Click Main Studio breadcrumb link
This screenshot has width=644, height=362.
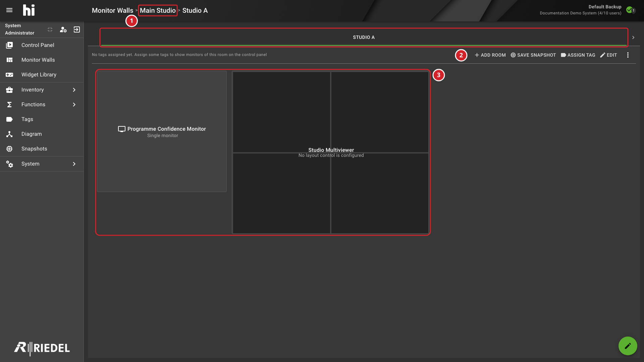coord(158,10)
